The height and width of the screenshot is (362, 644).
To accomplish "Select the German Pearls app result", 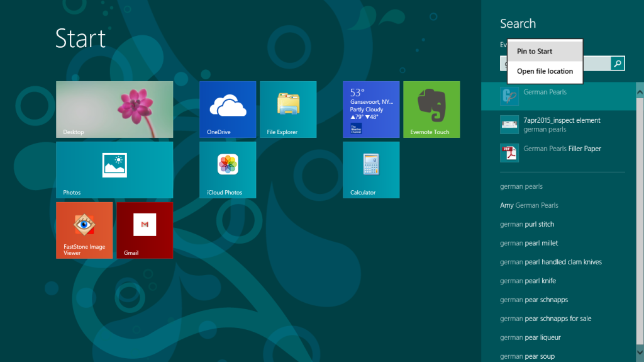I will 558,96.
